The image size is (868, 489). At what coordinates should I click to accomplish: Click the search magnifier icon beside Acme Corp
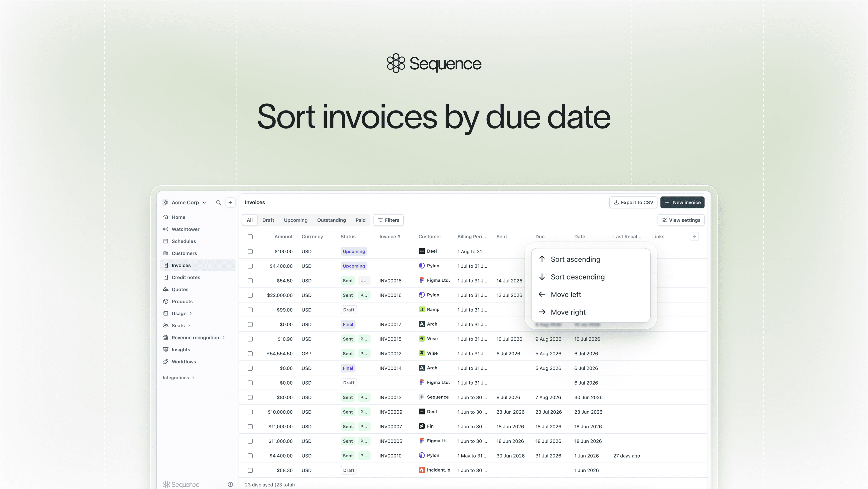click(218, 203)
